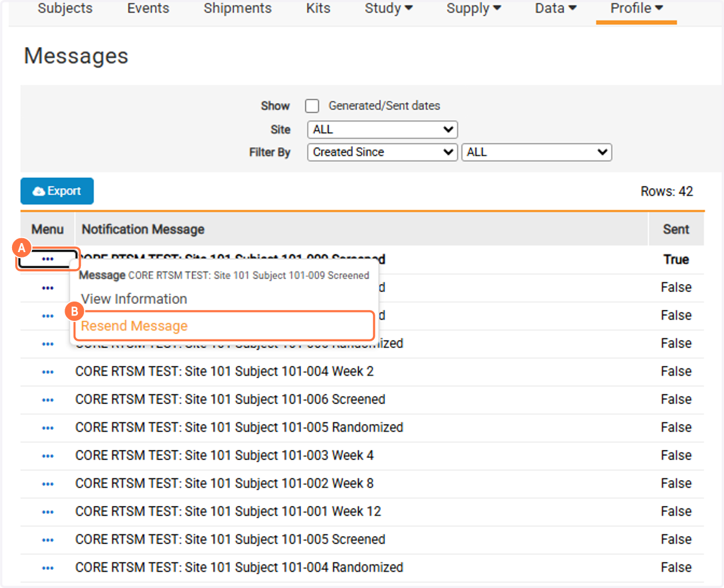Image resolution: width=724 pixels, height=588 pixels.
Task: Go to the Kits tab
Action: click(x=319, y=8)
